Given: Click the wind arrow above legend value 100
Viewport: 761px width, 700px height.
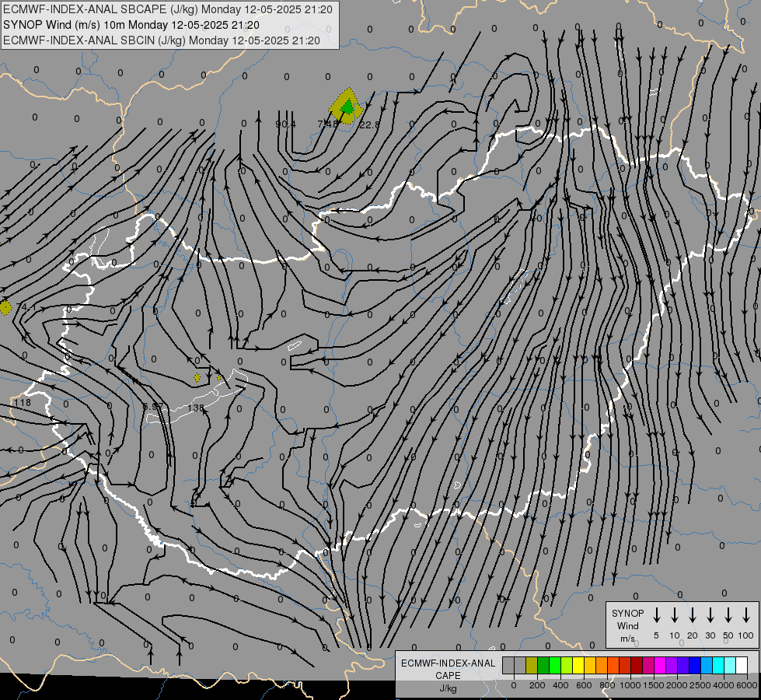Looking at the screenshot, I should pos(746,615).
